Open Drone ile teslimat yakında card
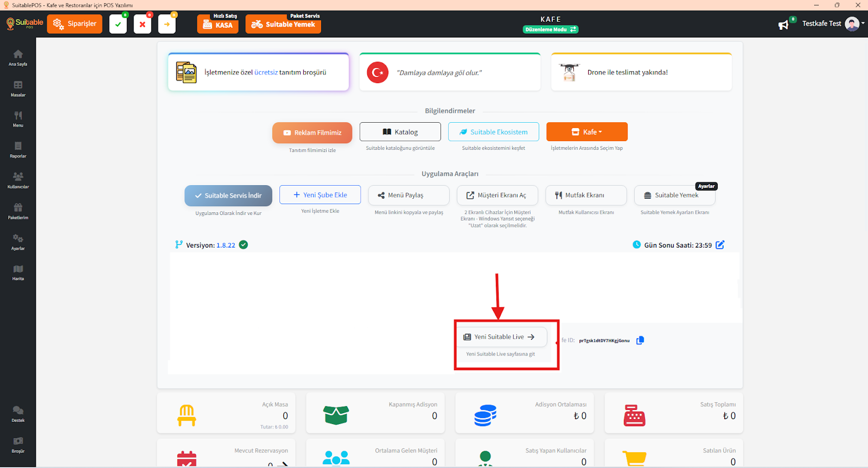 point(641,72)
